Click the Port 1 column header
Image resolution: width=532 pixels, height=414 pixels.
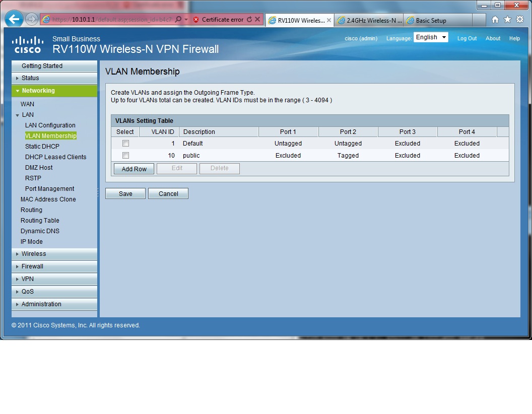pyautogui.click(x=288, y=132)
